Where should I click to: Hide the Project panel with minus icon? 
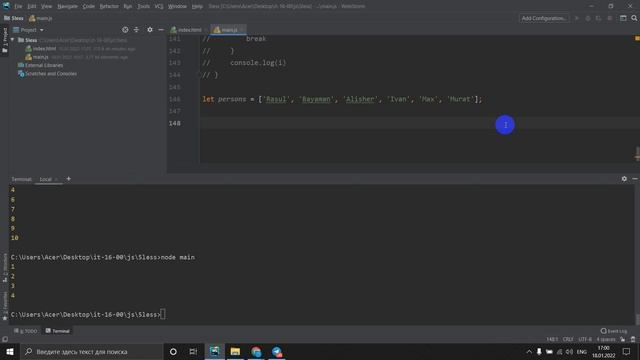point(161,30)
